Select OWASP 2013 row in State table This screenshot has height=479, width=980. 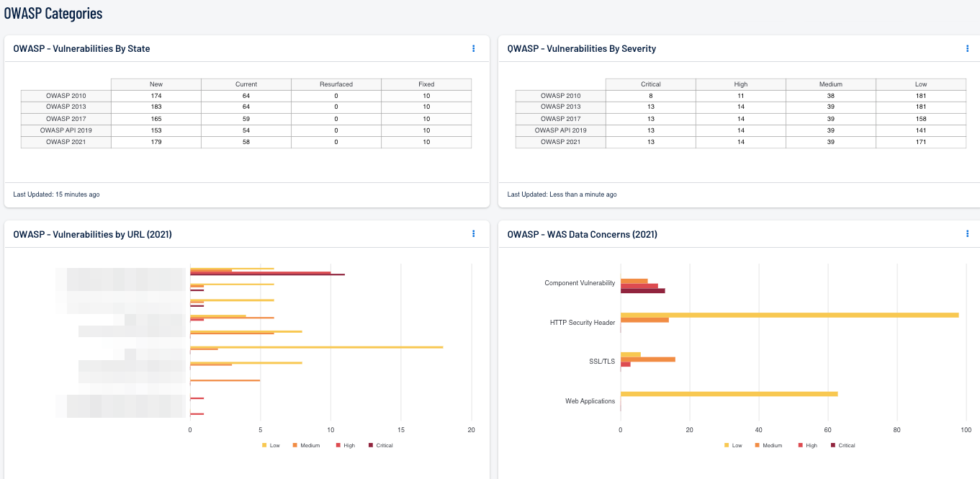point(246,107)
